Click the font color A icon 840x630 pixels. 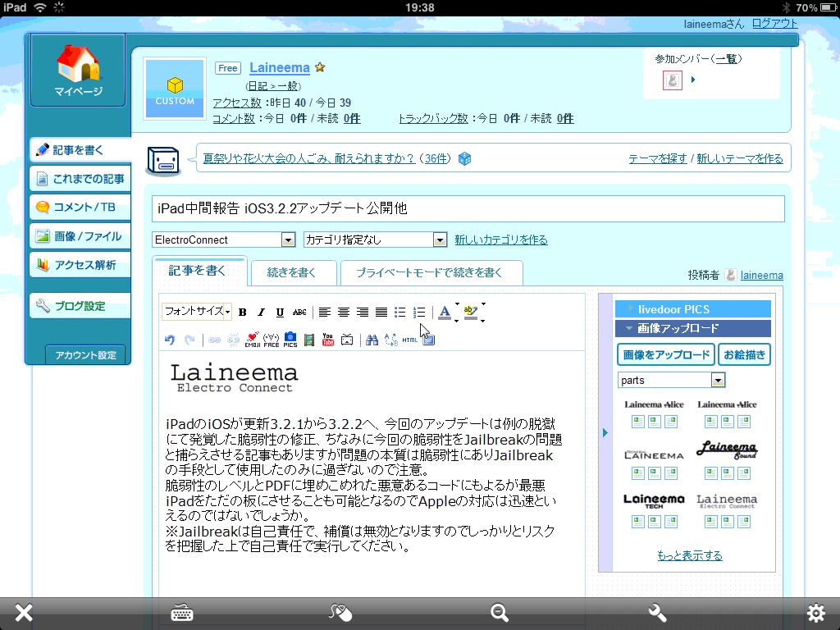445,312
